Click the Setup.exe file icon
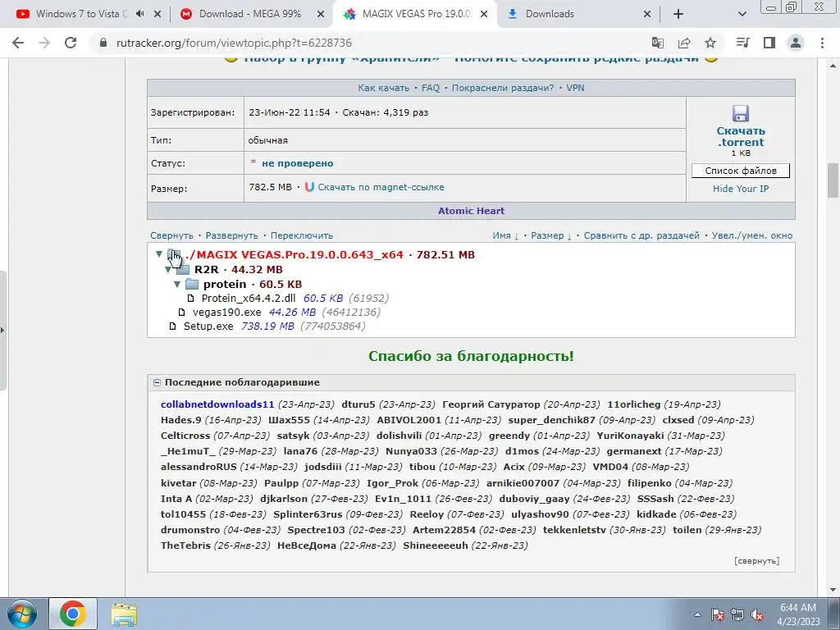Screen dimensions: 840x630 (x=172, y=326)
